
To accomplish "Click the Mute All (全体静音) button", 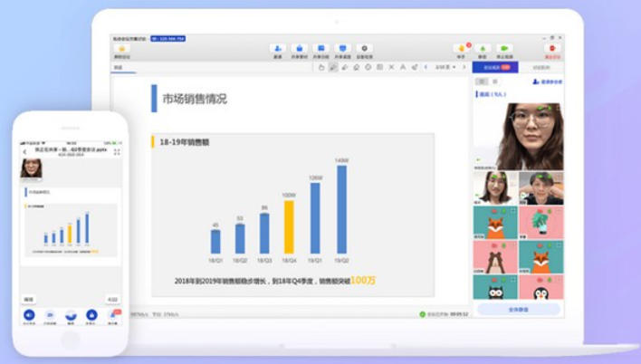I will 518,309.
